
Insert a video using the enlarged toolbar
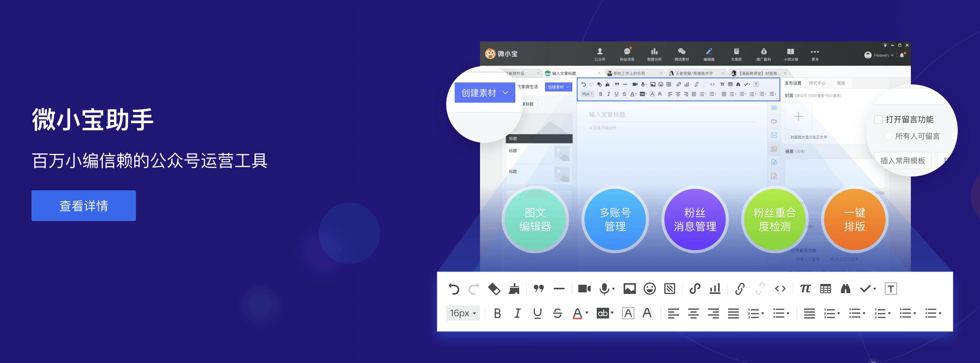click(x=584, y=289)
